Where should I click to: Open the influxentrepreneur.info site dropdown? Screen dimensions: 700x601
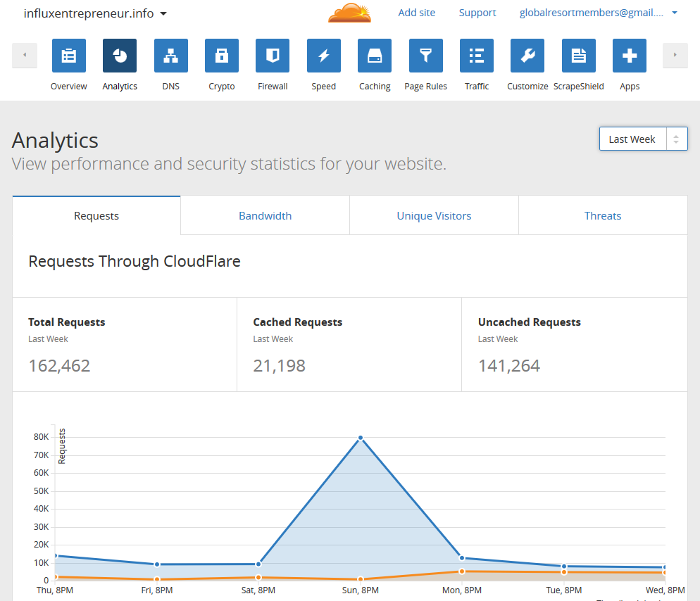click(x=95, y=13)
